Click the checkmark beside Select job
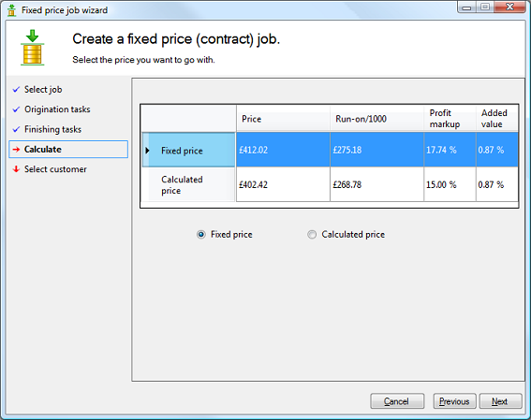This screenshot has height=420, width=531. click(16, 90)
